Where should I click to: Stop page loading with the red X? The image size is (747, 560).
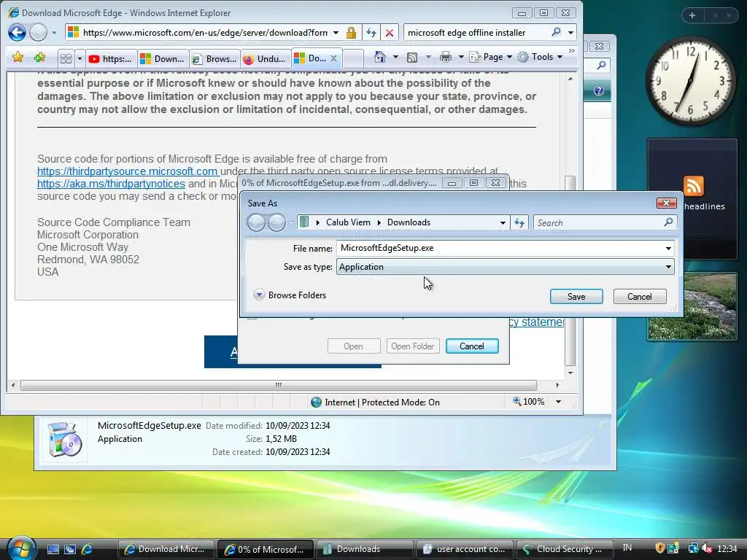point(390,32)
